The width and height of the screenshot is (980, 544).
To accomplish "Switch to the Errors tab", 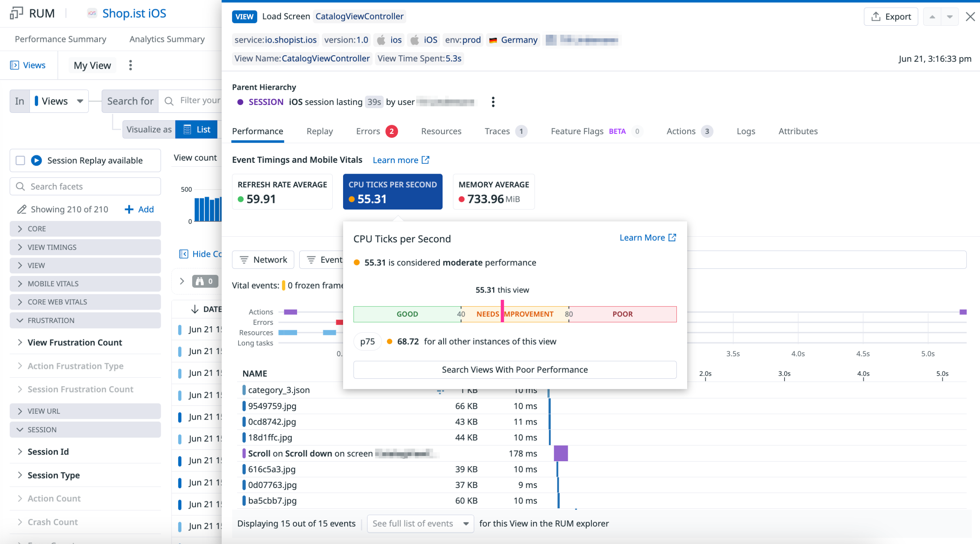I will click(x=368, y=131).
